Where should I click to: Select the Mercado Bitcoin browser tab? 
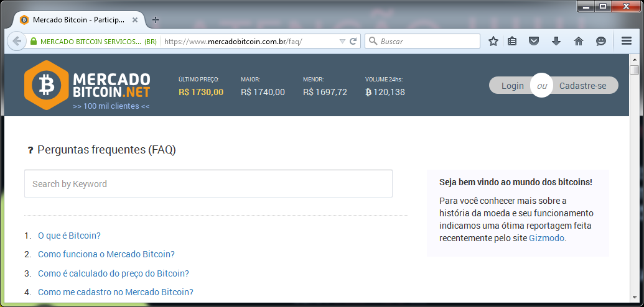coord(78,19)
